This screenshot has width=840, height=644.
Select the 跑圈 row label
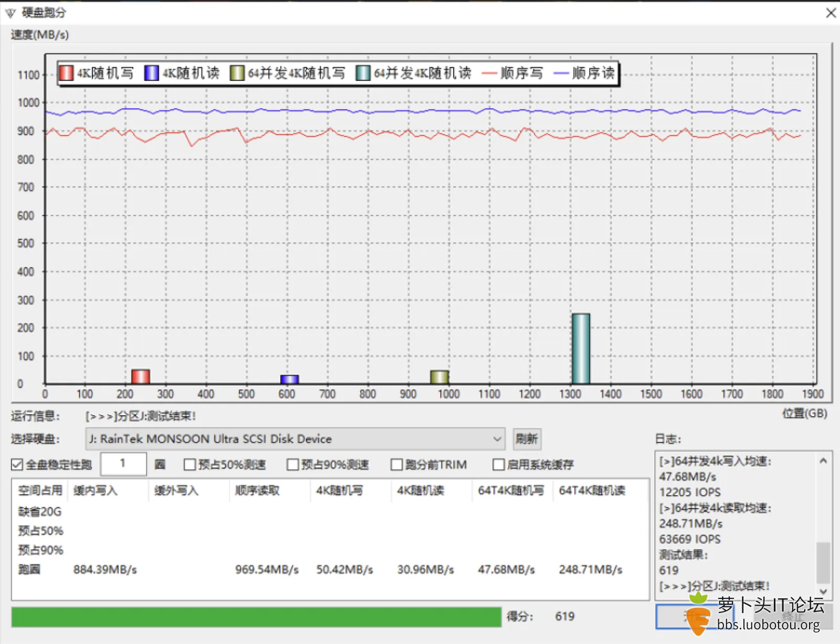point(29,569)
